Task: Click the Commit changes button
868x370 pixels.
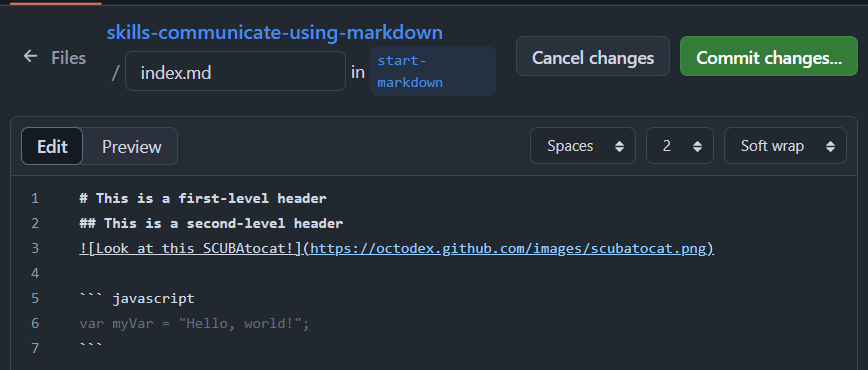Action: [x=769, y=57]
